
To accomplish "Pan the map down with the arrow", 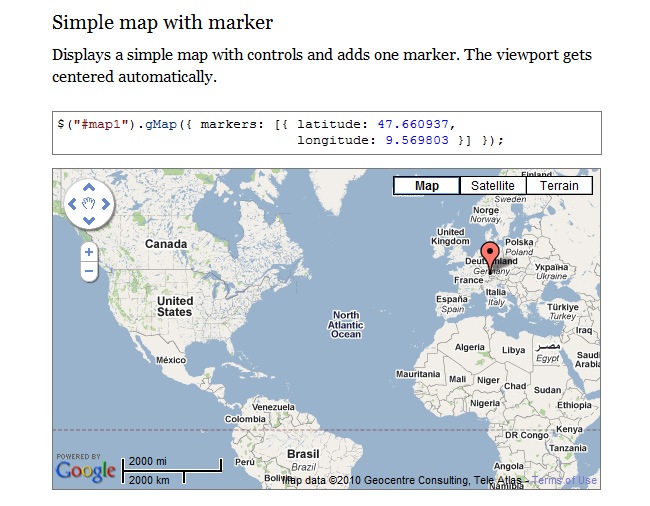I will coord(89,221).
